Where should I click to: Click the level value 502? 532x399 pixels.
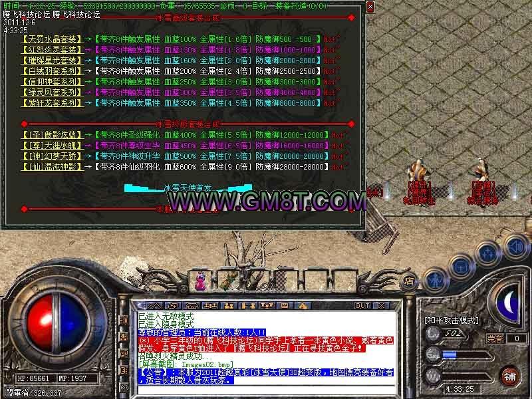(454, 333)
